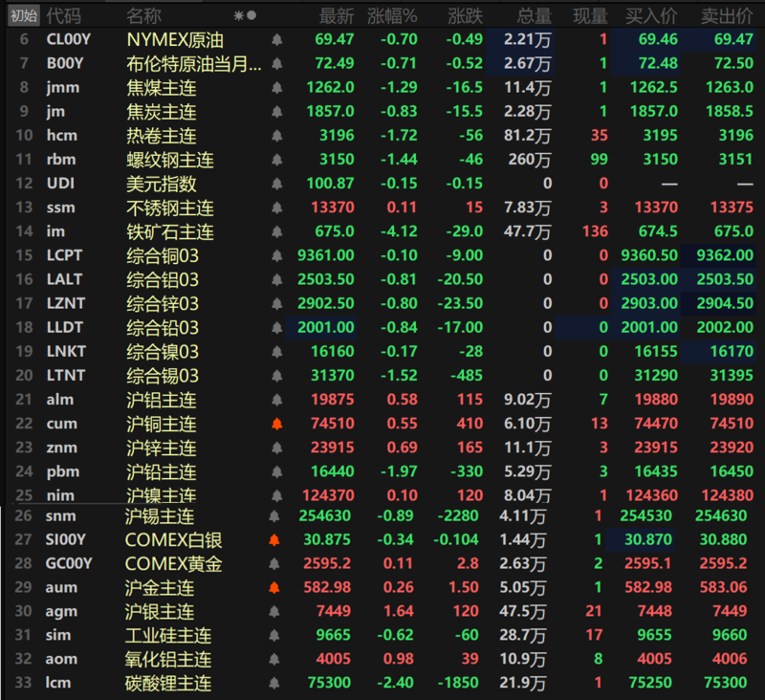Click the 现量 column header
The height and width of the screenshot is (700, 765).
tap(590, 16)
